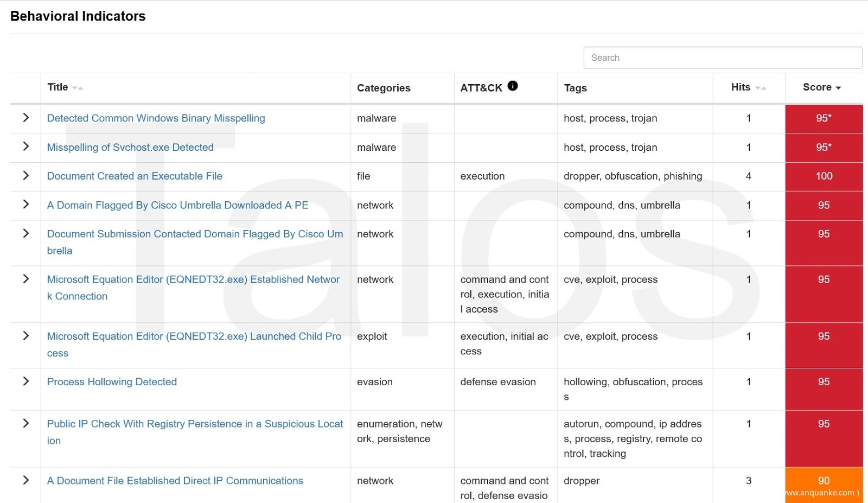Open Process Hollowing Detected link

(112, 382)
